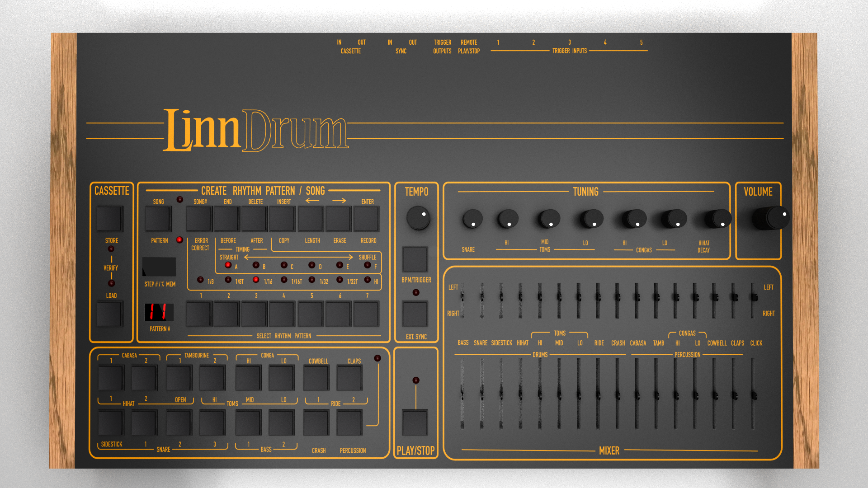The image size is (868, 488).
Task: Click the PATTERN # red LED display
Action: click(x=159, y=312)
